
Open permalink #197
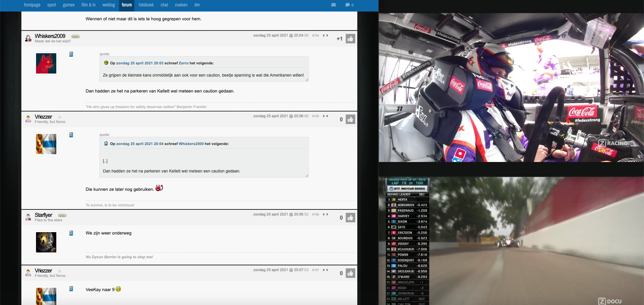316,270
